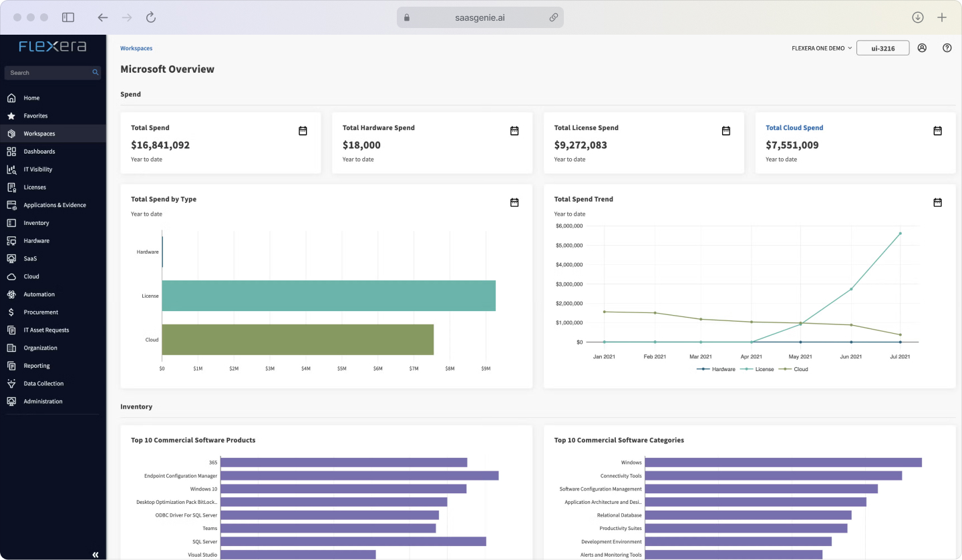Click the License bar in spend chart
This screenshot has width=962, height=560.
(329, 296)
